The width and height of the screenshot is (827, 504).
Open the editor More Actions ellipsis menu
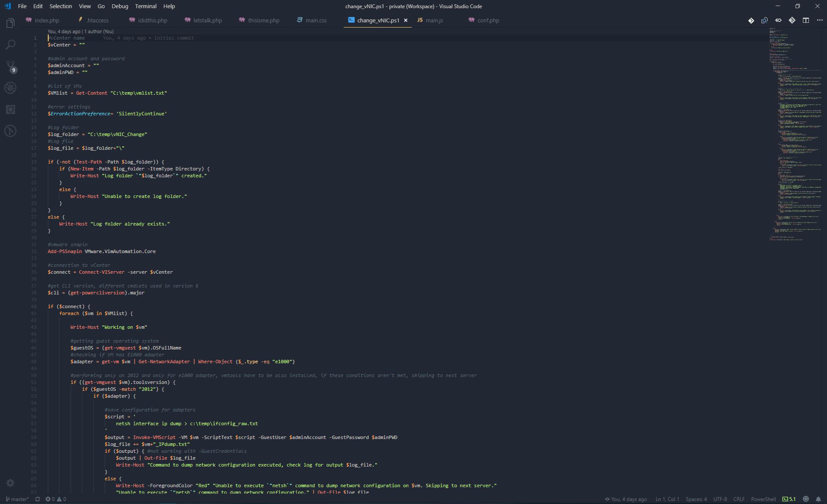pos(820,20)
